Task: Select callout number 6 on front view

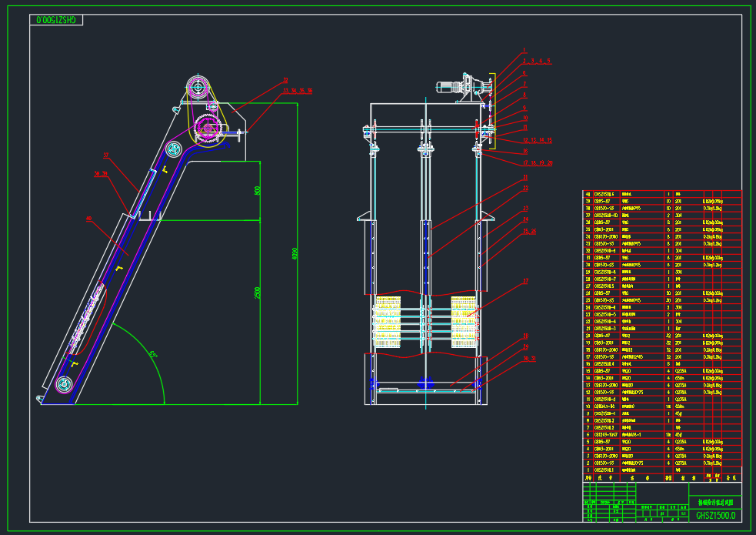Action: coord(525,73)
